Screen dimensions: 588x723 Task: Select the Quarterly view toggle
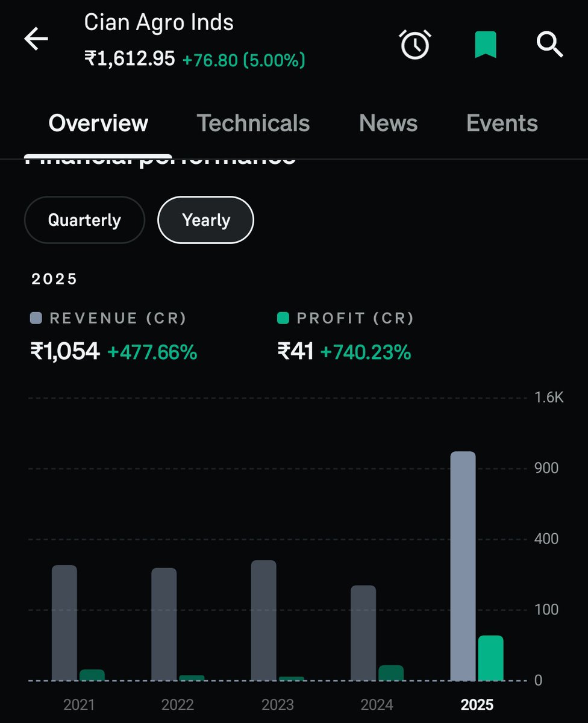[84, 220]
